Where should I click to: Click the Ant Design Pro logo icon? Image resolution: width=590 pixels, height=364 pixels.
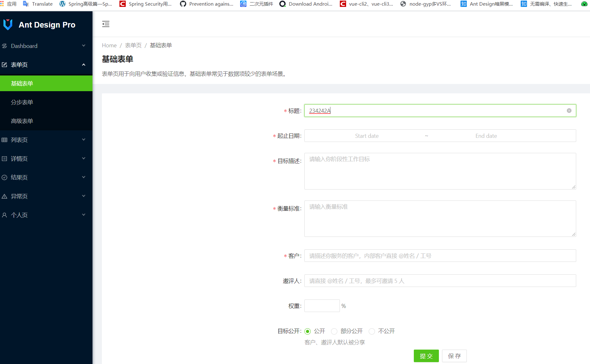point(8,24)
